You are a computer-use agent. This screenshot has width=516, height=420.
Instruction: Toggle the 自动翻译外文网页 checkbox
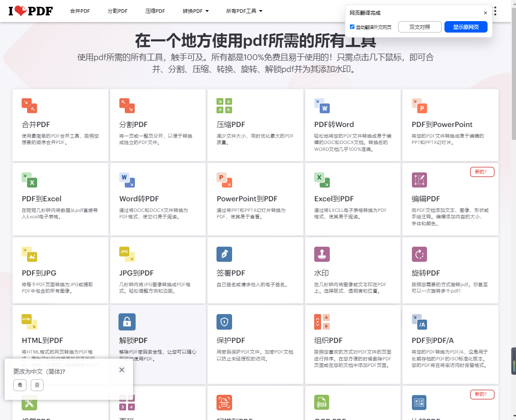(352, 27)
